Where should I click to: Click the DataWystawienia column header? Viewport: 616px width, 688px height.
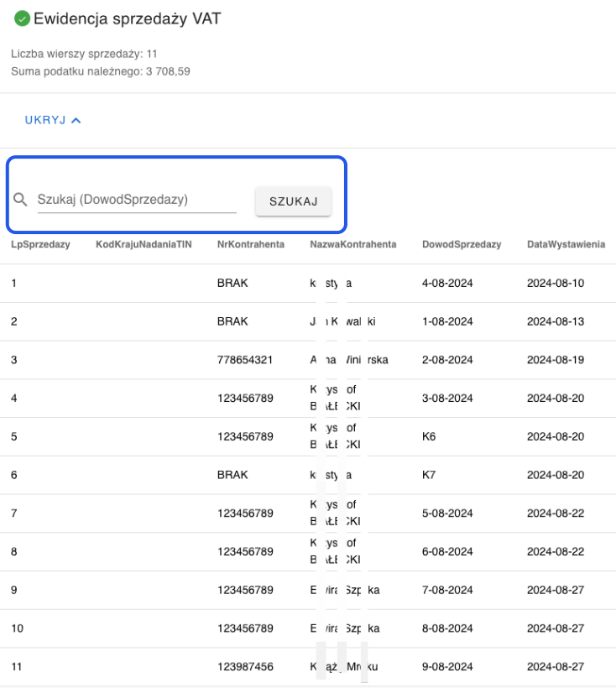pos(566,244)
